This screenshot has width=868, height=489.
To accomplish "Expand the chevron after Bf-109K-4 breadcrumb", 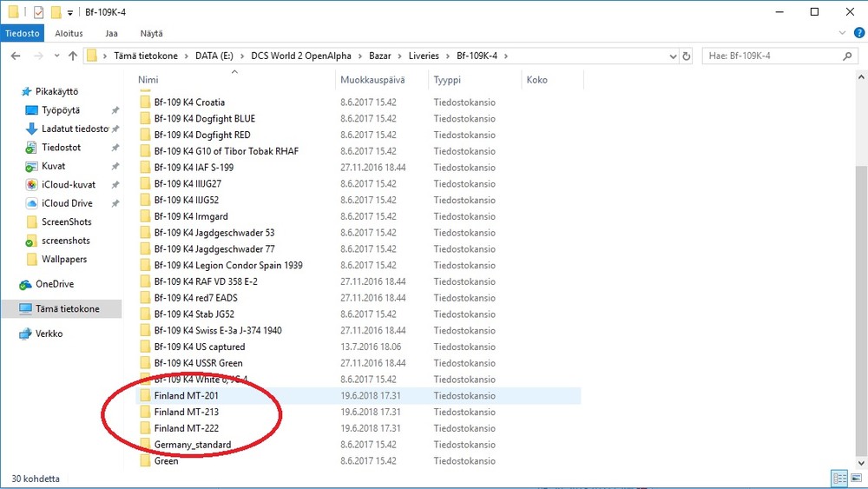I will [x=506, y=56].
